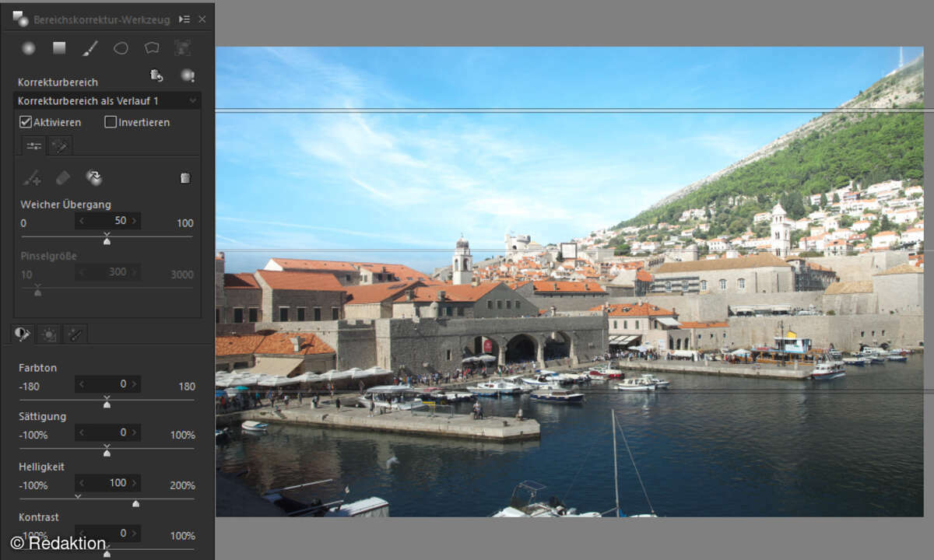
Task: Open the third wand adjustments tab
Action: pyautogui.click(x=75, y=334)
